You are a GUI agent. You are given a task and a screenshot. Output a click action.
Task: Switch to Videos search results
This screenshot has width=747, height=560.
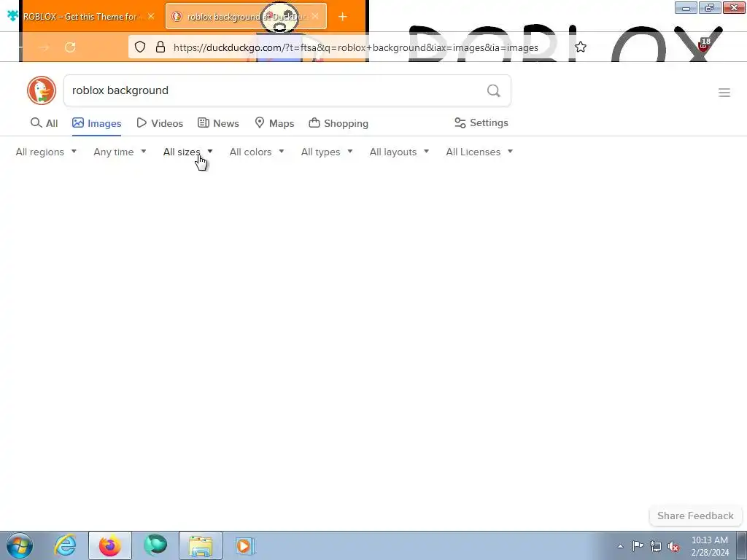point(160,123)
